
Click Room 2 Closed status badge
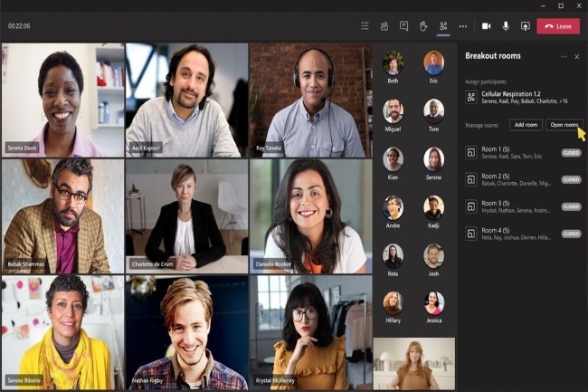click(x=571, y=179)
